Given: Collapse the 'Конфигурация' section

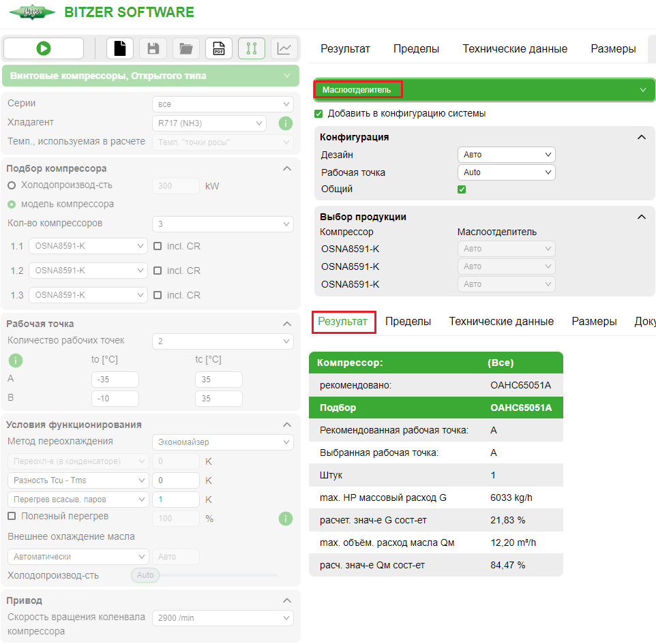Looking at the screenshot, I should click(x=641, y=137).
